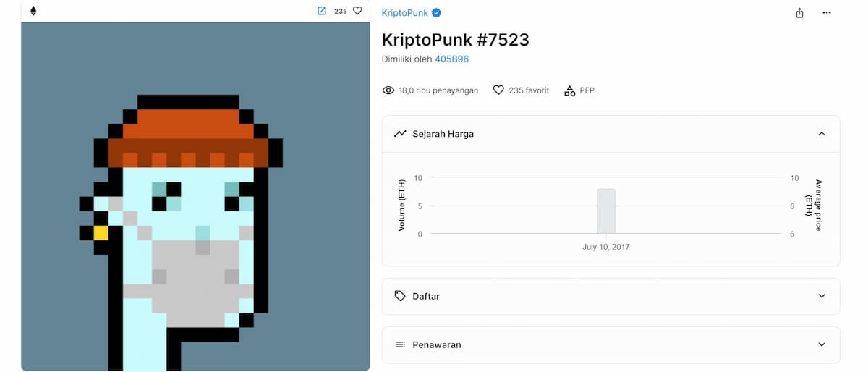
Task: Collapse the Sejarah Harga section chevron
Action: pos(821,134)
